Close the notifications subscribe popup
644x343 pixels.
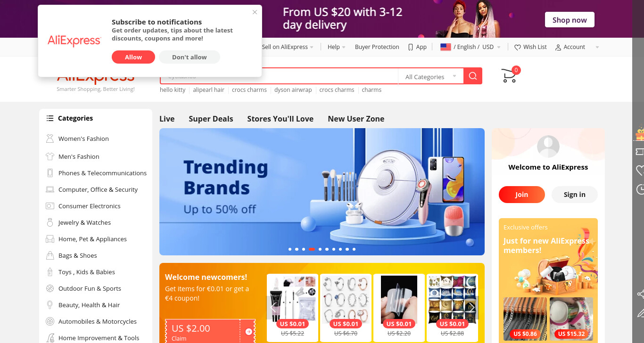[x=255, y=12]
